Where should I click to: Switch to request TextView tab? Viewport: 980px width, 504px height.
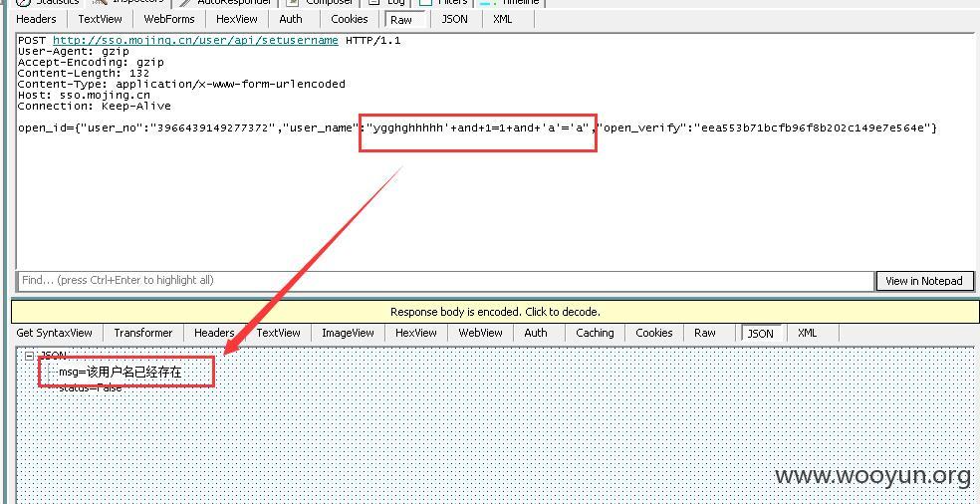click(x=100, y=19)
